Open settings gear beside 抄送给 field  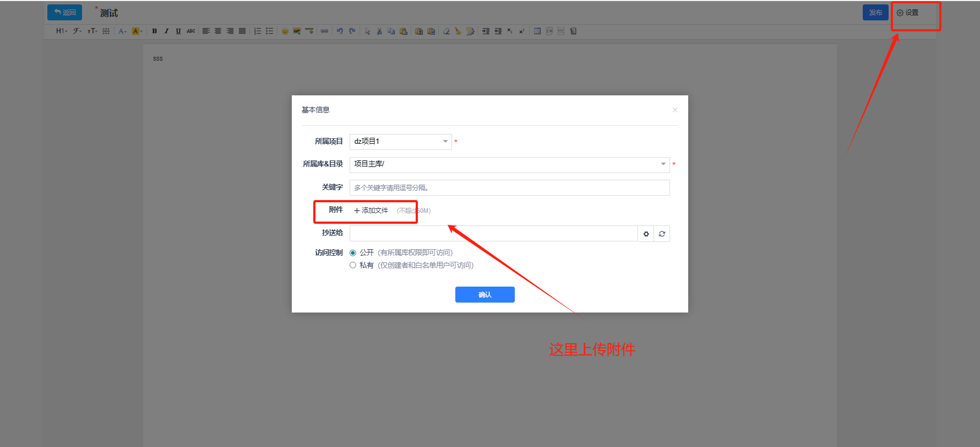point(646,234)
